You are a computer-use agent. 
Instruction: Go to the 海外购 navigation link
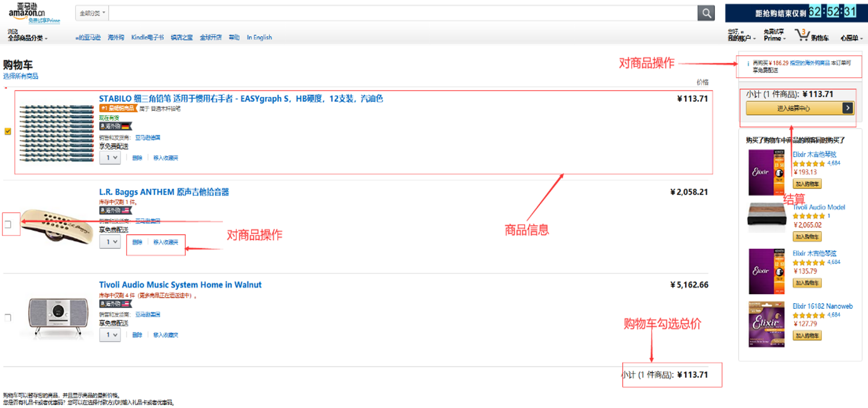[116, 37]
